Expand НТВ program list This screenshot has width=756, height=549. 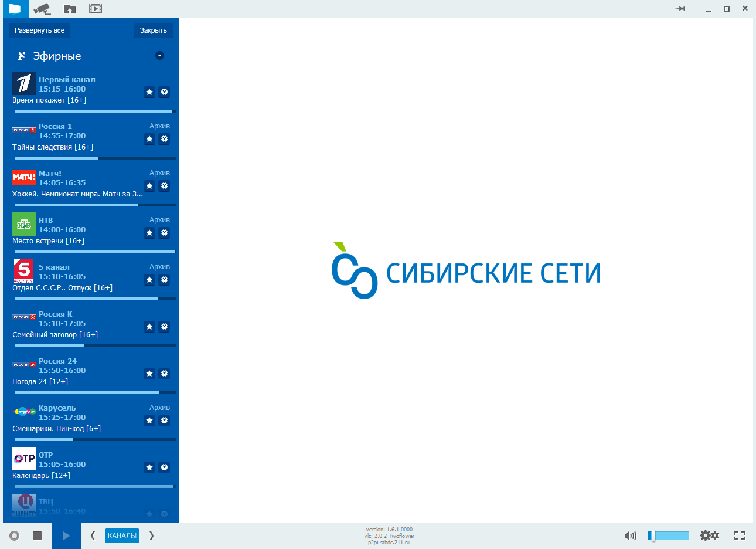coord(165,233)
